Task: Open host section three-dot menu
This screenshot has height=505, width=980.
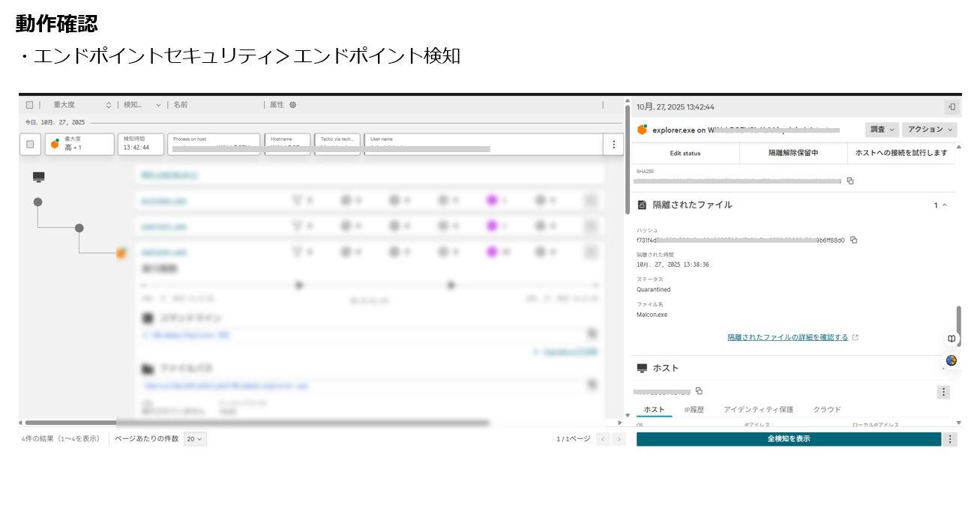Action: (943, 392)
